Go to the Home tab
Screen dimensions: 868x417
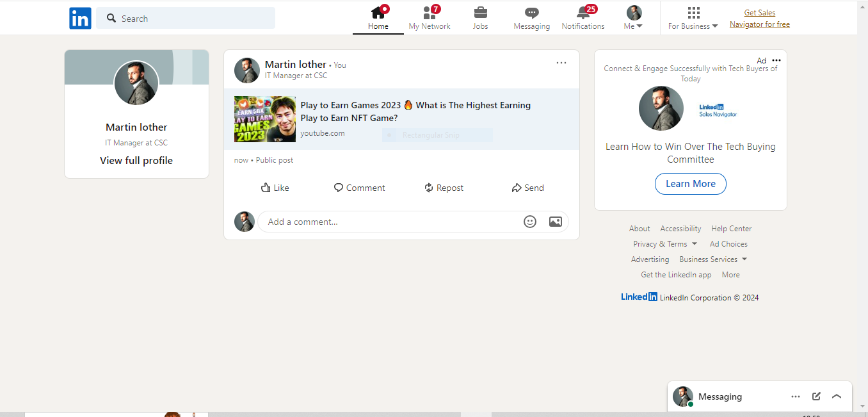click(378, 18)
